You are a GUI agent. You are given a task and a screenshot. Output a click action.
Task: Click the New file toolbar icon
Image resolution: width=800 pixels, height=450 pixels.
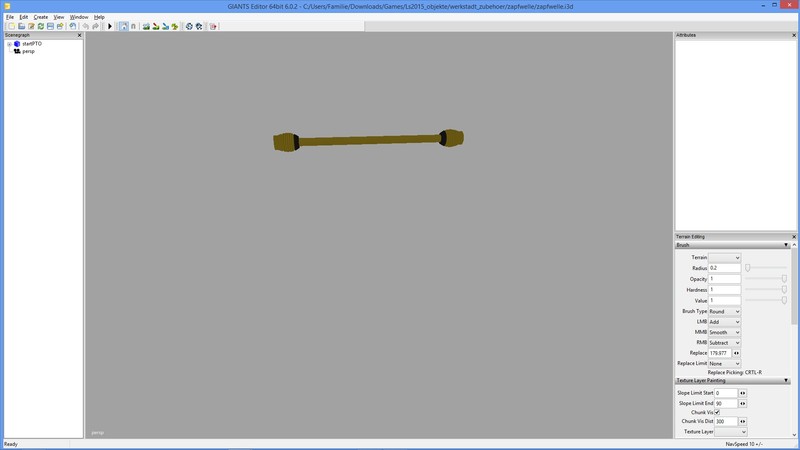(x=11, y=26)
